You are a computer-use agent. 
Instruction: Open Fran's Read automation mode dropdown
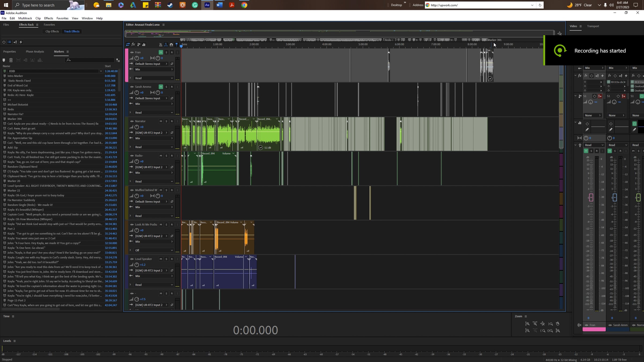coord(154,78)
